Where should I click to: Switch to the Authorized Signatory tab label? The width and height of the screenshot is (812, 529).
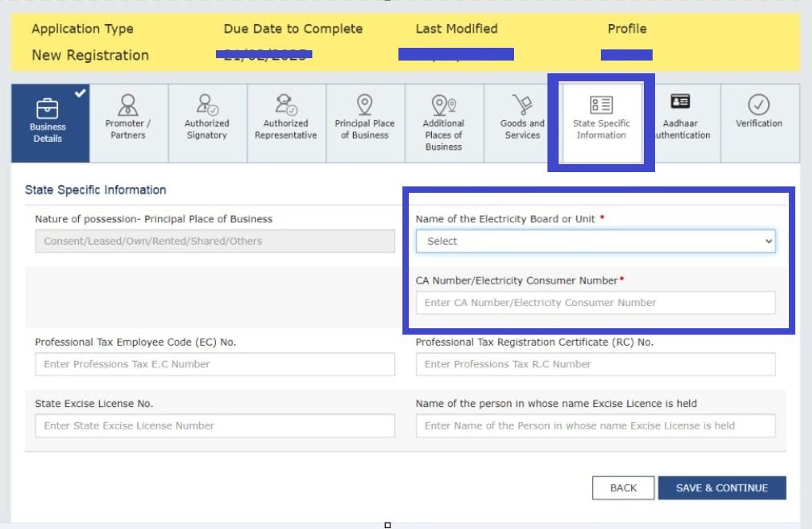[x=206, y=129]
